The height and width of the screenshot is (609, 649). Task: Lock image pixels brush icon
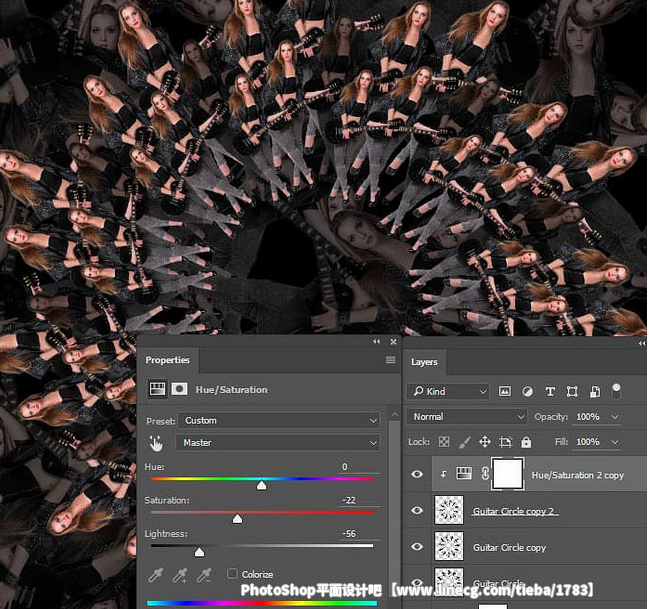tap(464, 442)
